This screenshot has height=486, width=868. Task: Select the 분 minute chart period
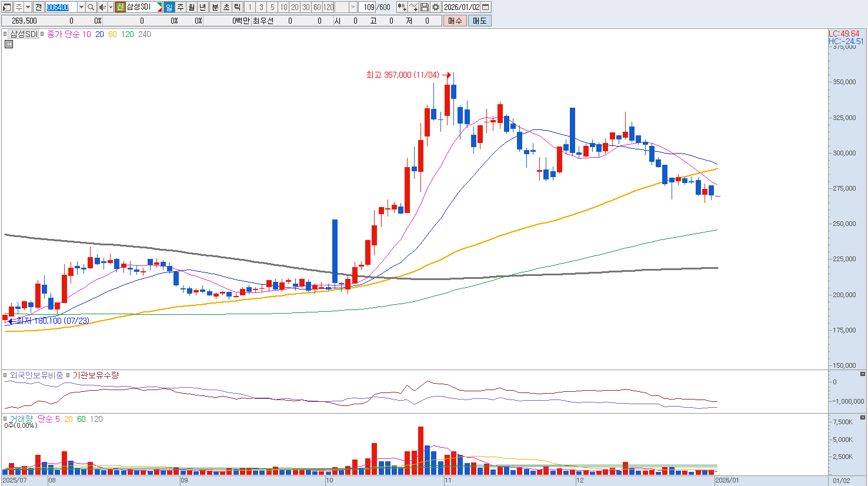click(215, 7)
